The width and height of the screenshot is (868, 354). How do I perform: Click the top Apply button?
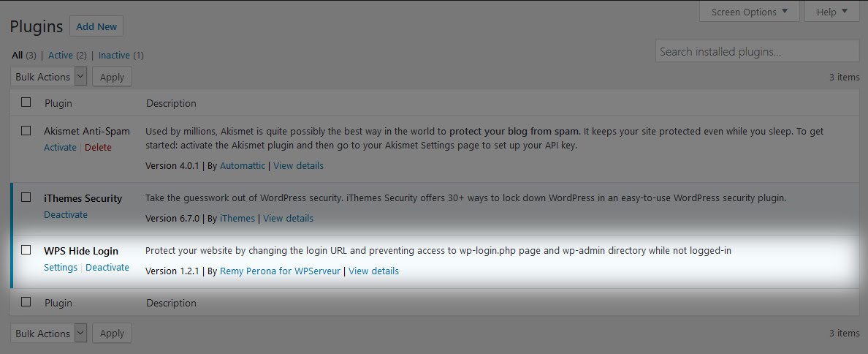point(112,77)
